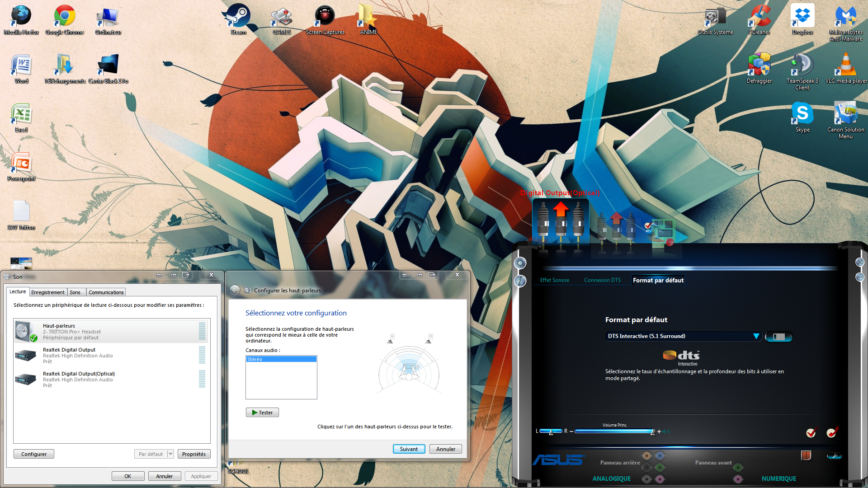The height and width of the screenshot is (488, 868).
Task: Select the Digital Output (Optical) device icon
Action: (561, 222)
